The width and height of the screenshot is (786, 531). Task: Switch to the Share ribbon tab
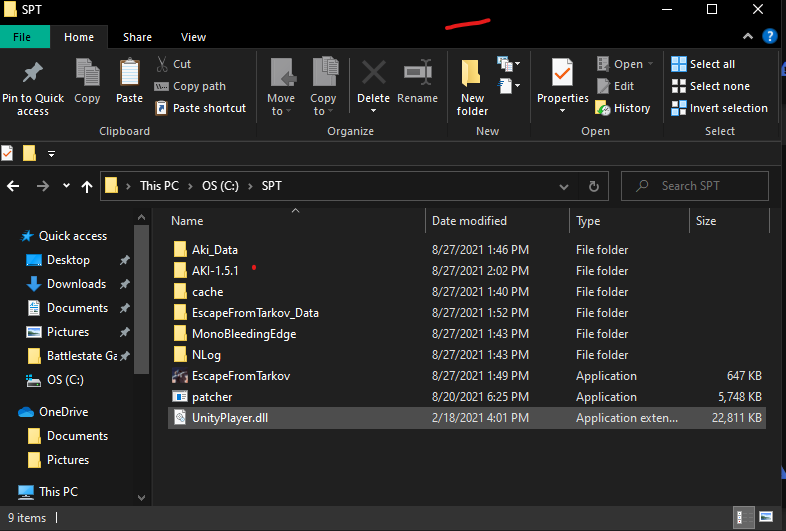coord(137,37)
